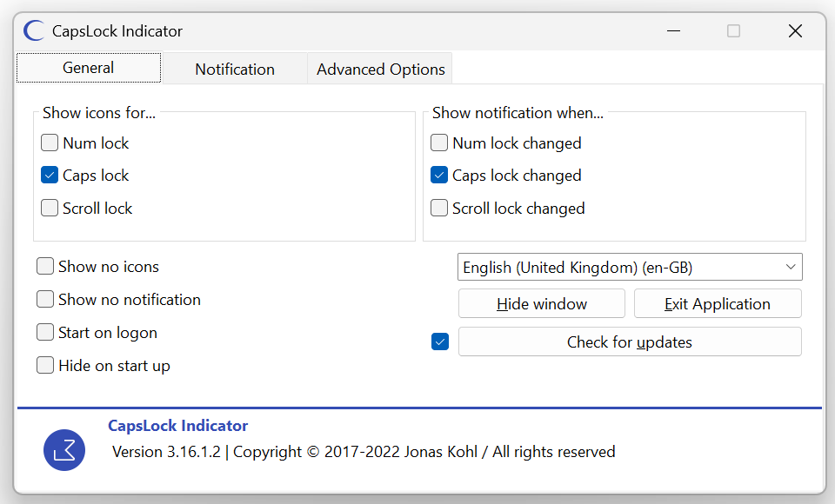The image size is (835, 504).
Task: Click the Exit Application button
Action: click(718, 304)
